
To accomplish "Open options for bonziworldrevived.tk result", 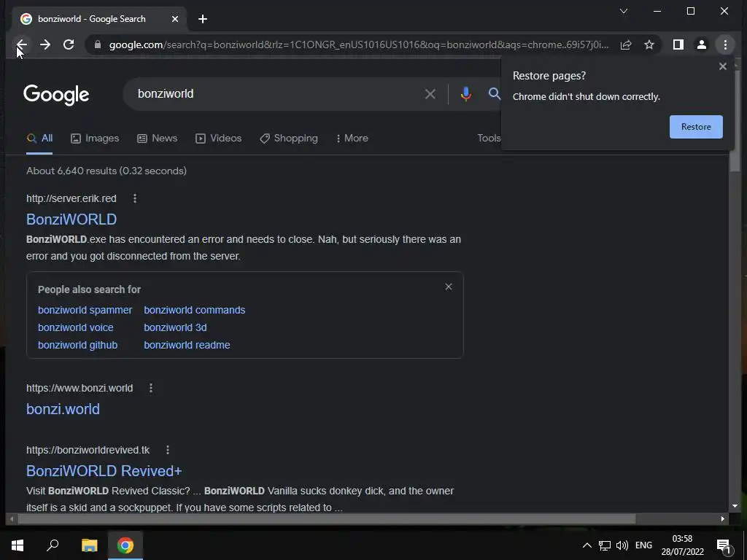I will click(168, 450).
